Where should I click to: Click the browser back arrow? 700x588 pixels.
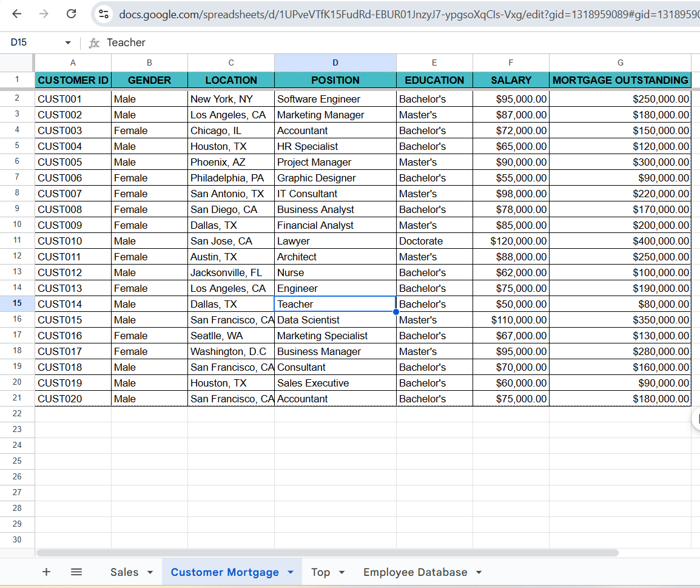(17, 14)
